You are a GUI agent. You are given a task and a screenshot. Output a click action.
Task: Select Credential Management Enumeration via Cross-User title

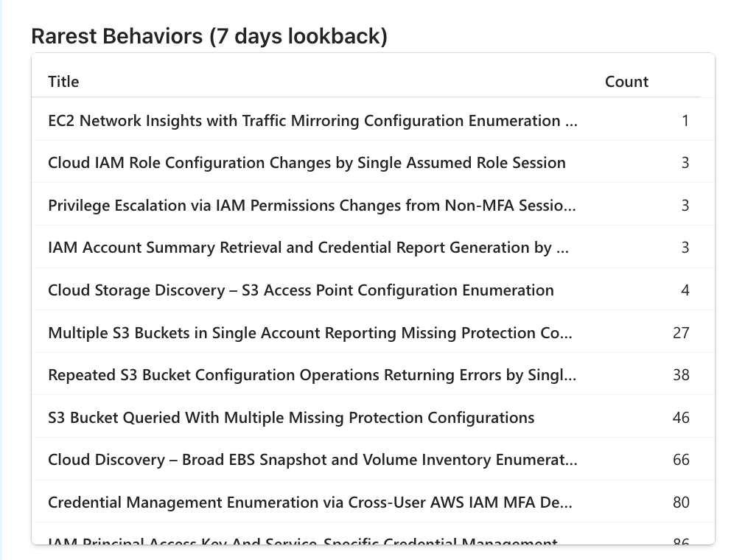309,503
